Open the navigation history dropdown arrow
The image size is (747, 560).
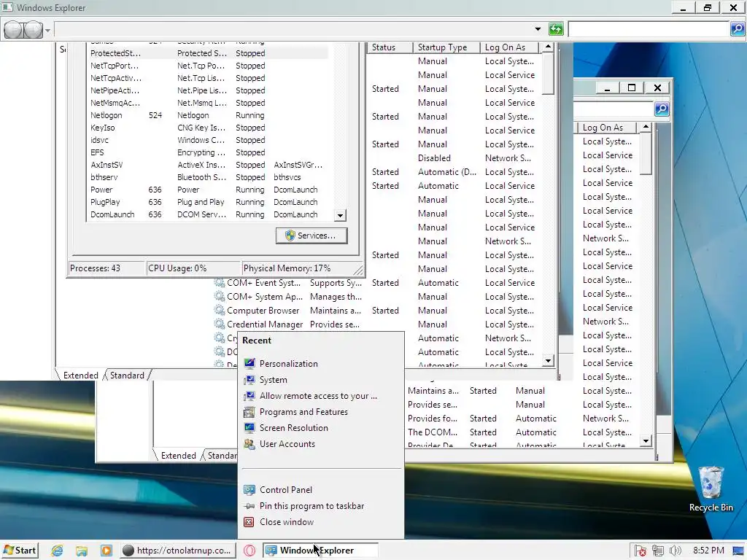[47, 31]
